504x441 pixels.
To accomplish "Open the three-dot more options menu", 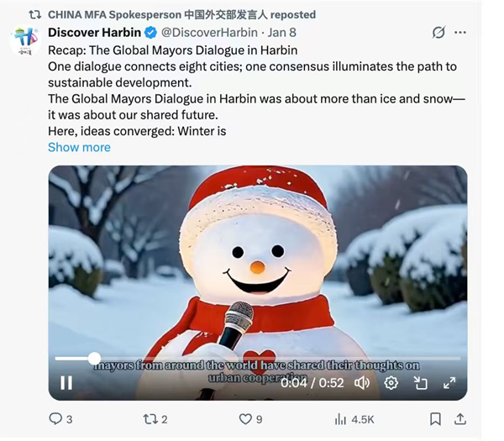I will (460, 32).
